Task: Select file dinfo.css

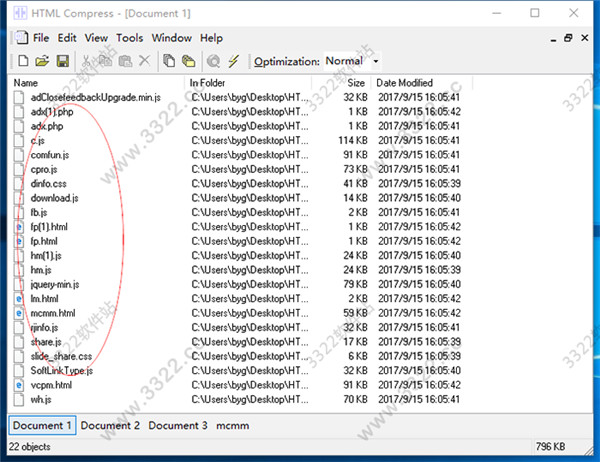Action: 49,184
